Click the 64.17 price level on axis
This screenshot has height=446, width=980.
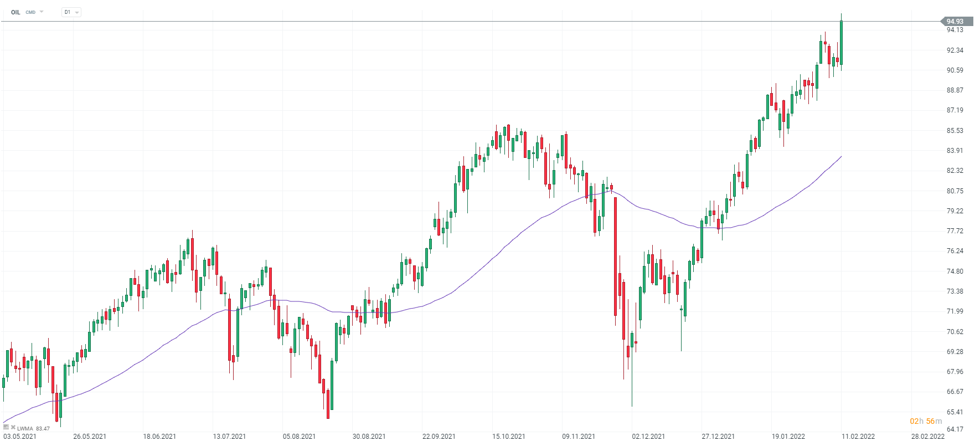tap(955, 429)
